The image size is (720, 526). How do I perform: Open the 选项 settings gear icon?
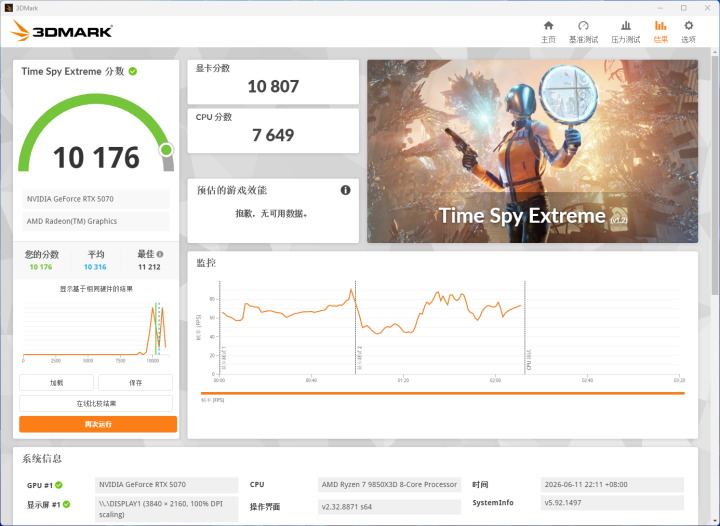[688, 26]
